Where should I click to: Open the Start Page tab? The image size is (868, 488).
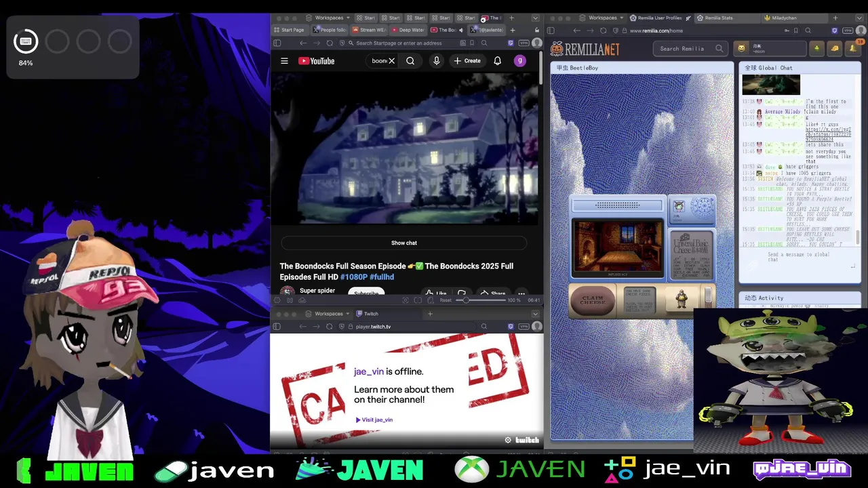[290, 30]
